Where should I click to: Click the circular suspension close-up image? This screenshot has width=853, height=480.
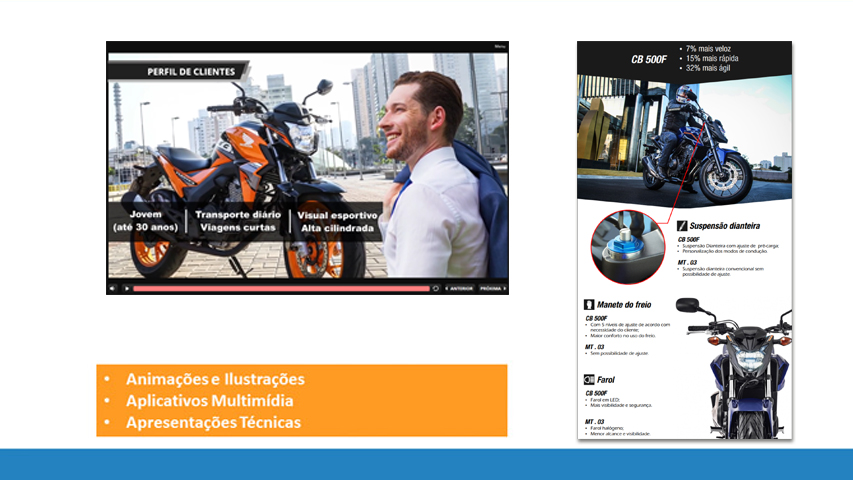[627, 247]
